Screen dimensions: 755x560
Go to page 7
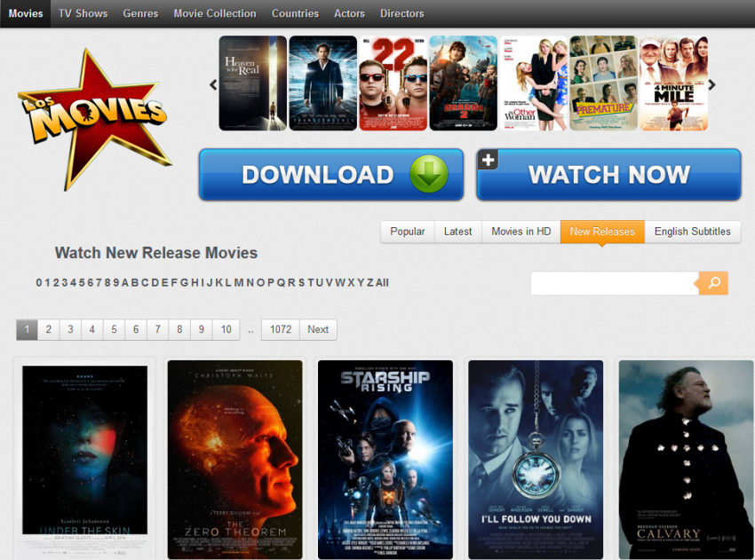coord(157,329)
